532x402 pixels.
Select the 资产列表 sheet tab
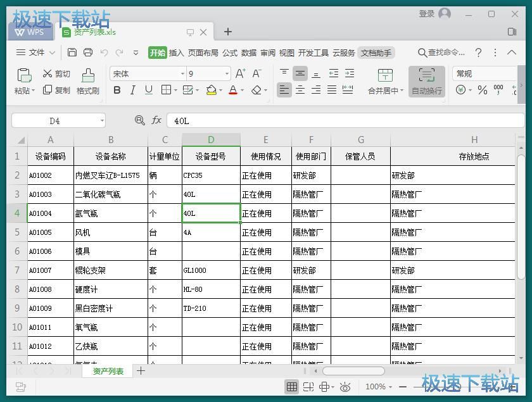(108, 371)
